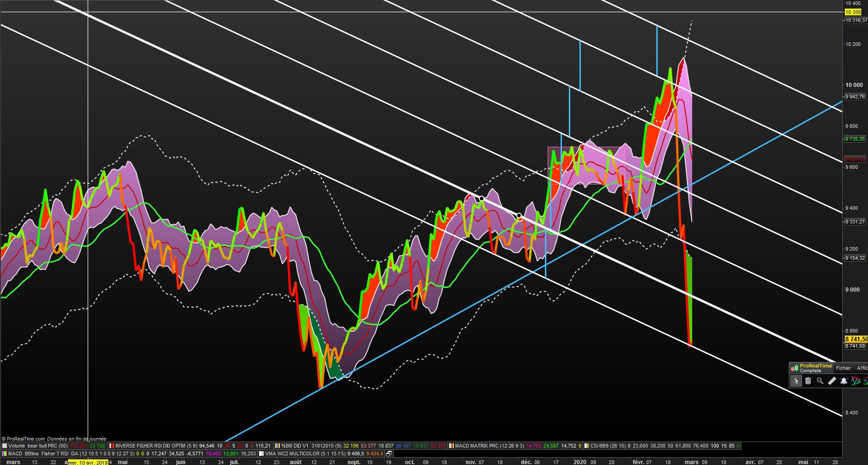Click the 9 406,5 VMA value
Screen dimensions: 868x465
tap(355, 454)
